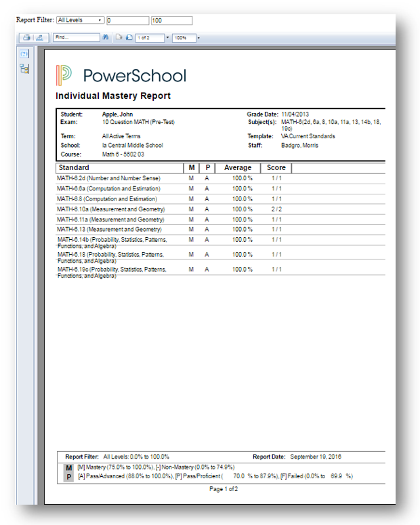Select the MATH-6.19c standard row
420x525 pixels.
[x=220, y=272]
